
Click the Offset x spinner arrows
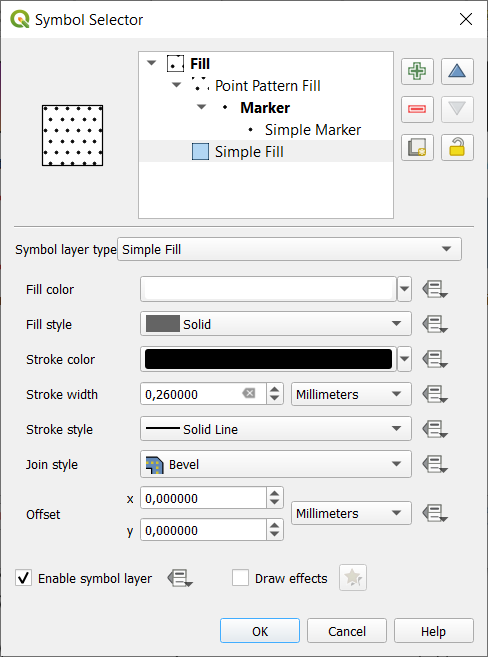275,498
